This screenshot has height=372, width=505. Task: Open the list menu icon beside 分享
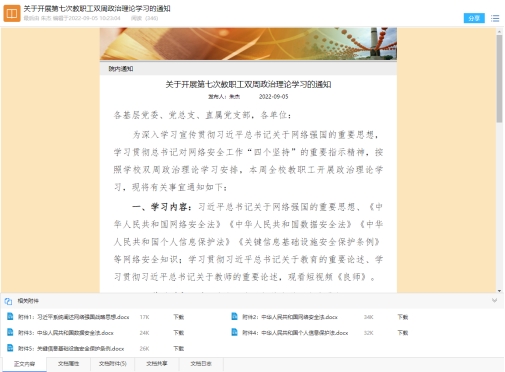(x=495, y=18)
